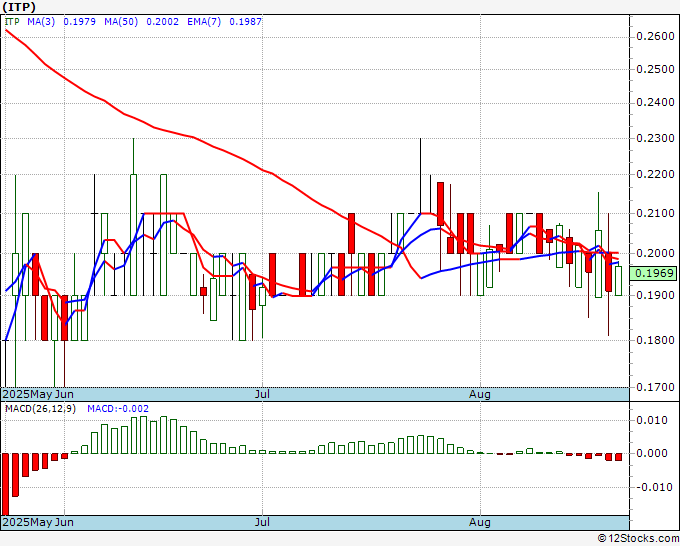Click the MACD:-0.002 value label
The image size is (680, 546).
118,409
